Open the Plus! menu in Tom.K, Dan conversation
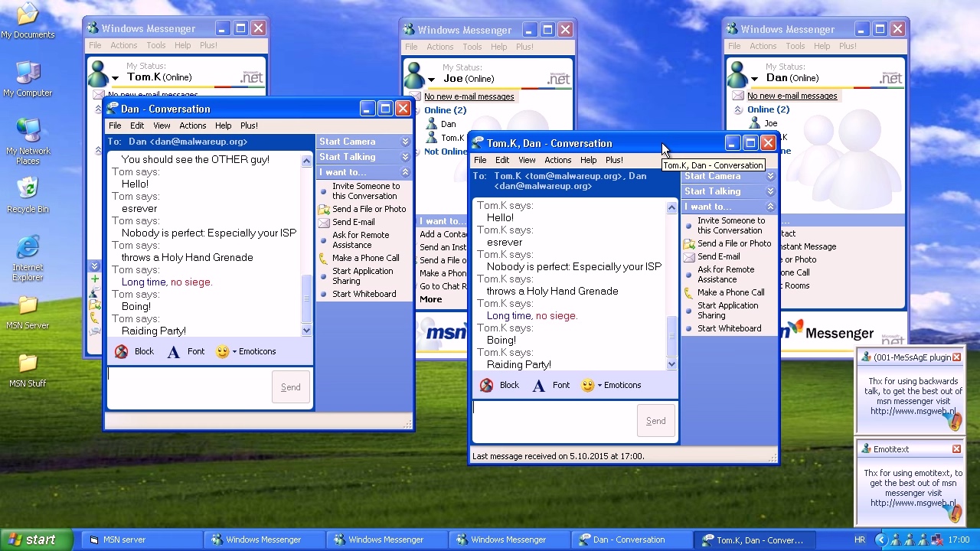980x551 pixels. 614,160
